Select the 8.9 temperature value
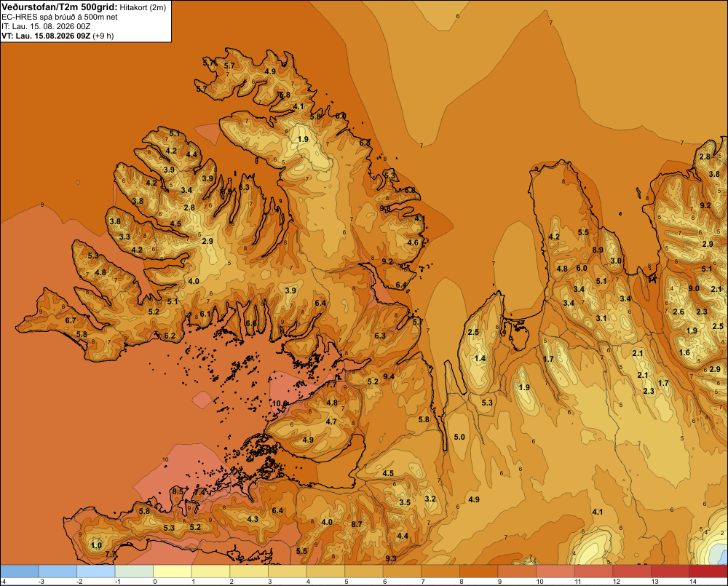This screenshot has height=586, width=728. point(598,250)
